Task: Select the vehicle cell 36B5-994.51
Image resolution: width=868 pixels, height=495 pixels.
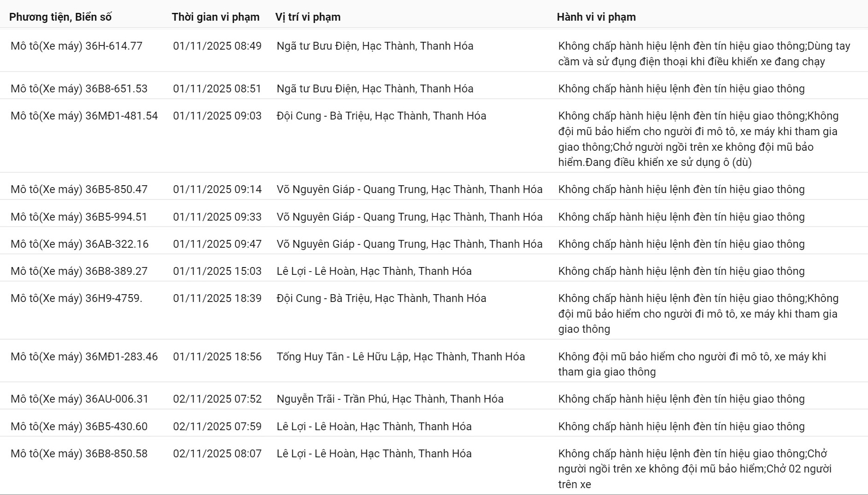Action: (x=79, y=217)
